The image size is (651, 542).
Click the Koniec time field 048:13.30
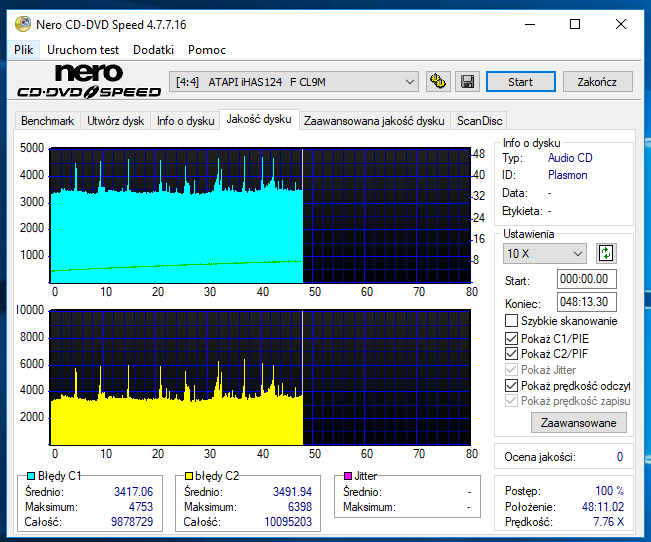pyautogui.click(x=587, y=302)
